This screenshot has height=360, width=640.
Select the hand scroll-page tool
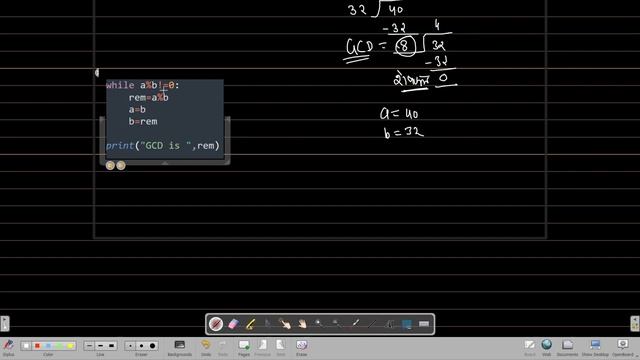(x=302, y=324)
